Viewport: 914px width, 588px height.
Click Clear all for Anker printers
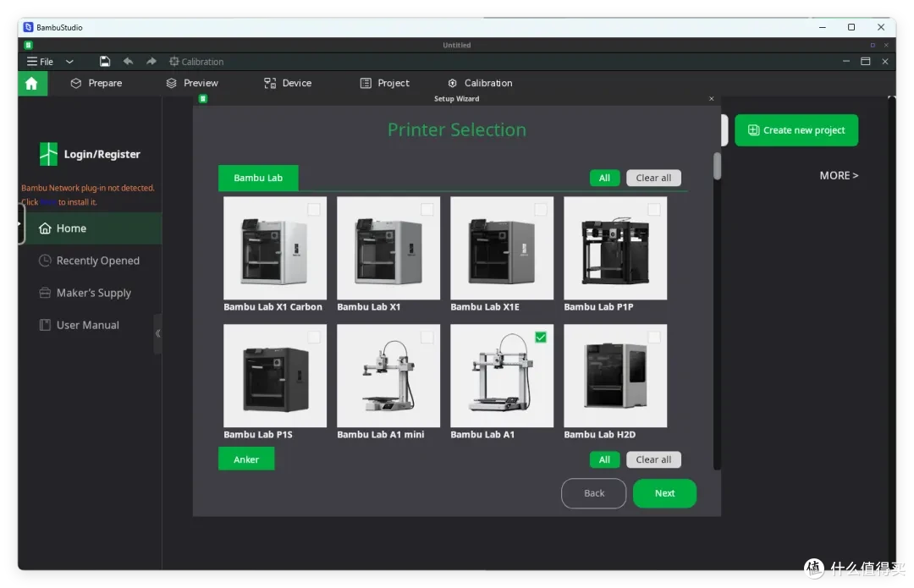(653, 459)
